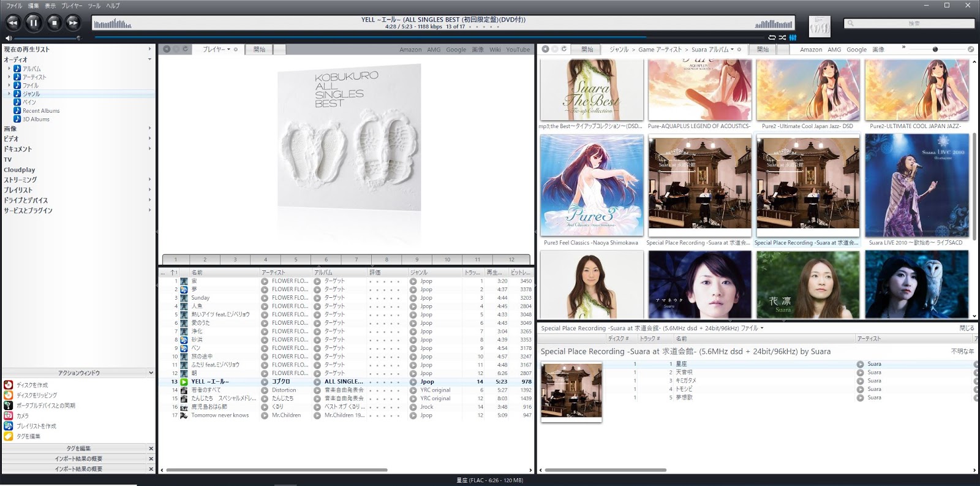
Task: Click ポータブルデバイスとの同期 sync icon
Action: coord(8,406)
